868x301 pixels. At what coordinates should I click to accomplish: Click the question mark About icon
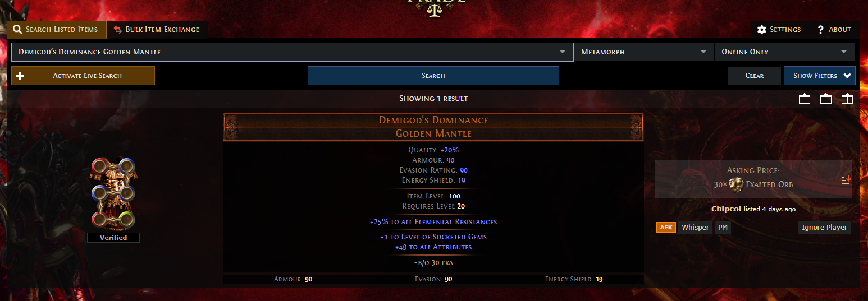click(820, 30)
